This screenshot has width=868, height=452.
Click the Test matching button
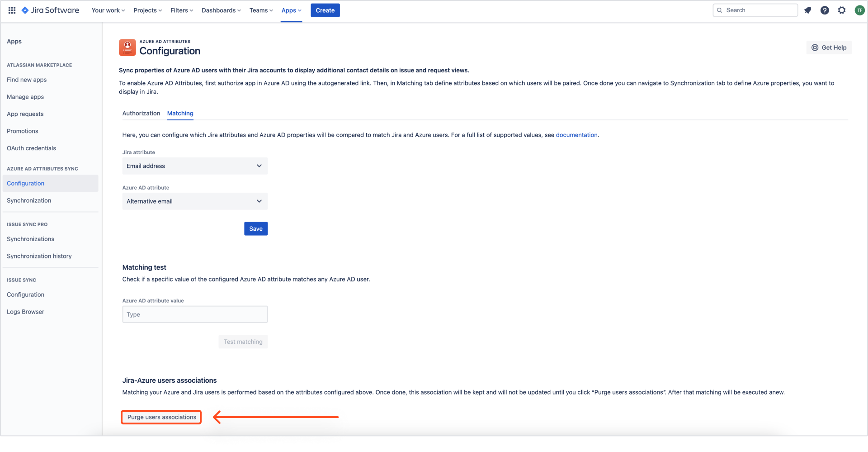243,342
